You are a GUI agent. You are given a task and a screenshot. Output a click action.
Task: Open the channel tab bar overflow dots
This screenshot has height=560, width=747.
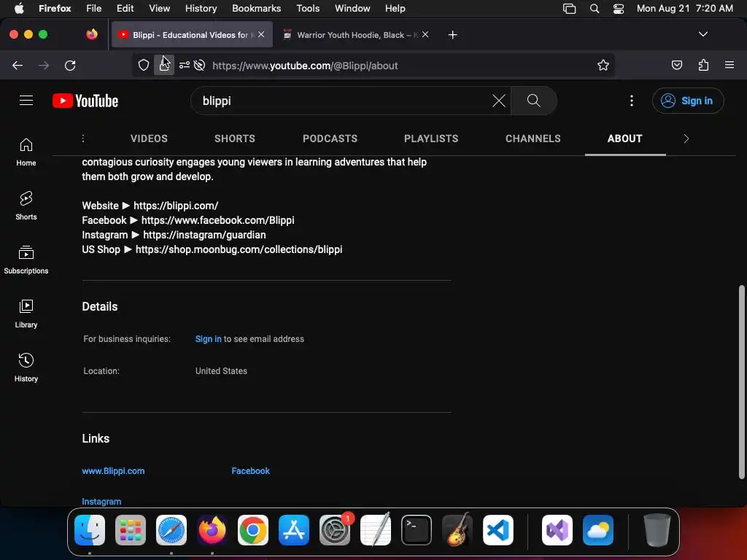pos(83,139)
